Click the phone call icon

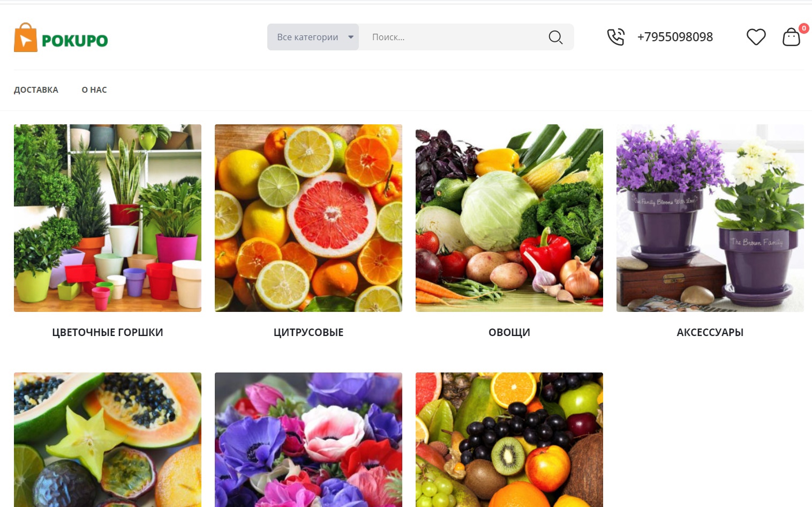[616, 37]
